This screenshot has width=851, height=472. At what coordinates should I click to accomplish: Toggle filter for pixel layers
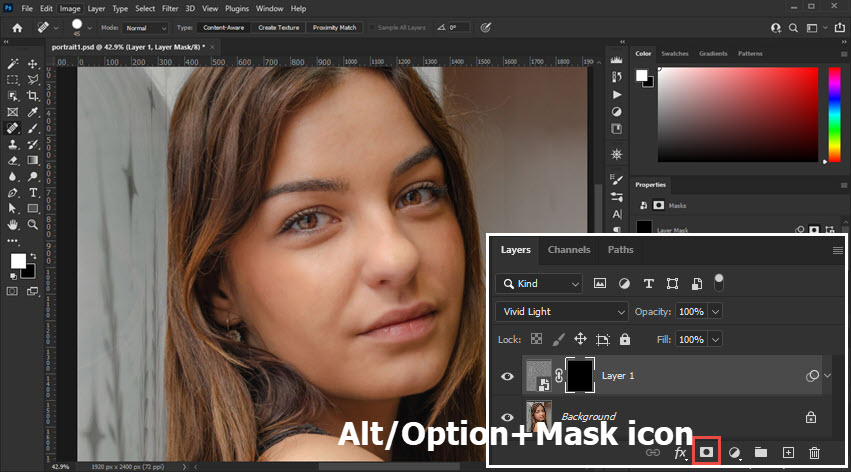[600, 283]
